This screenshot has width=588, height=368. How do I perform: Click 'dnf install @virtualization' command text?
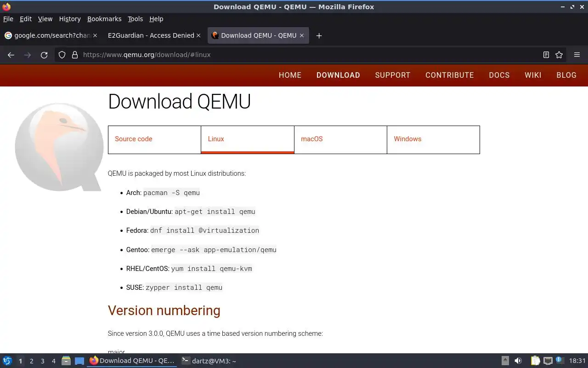[x=204, y=230]
